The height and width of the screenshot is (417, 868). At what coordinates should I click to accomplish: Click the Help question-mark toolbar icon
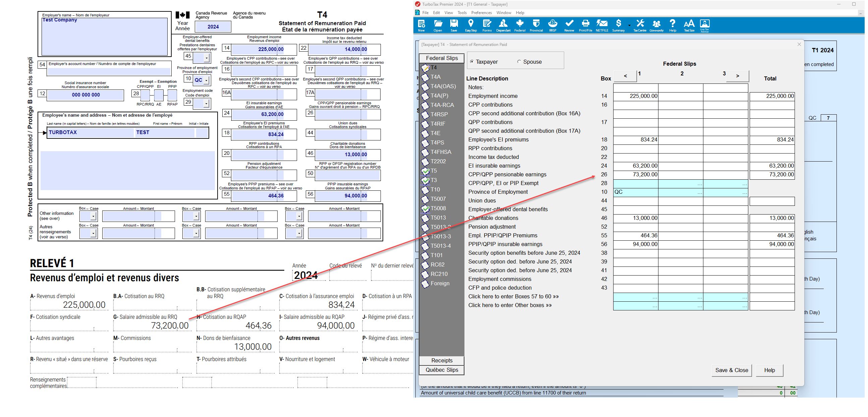tap(673, 25)
